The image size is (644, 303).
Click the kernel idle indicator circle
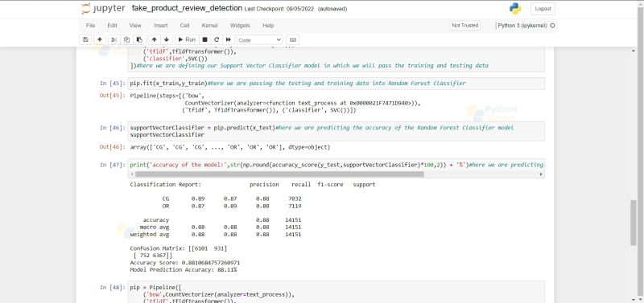pyautogui.click(x=552, y=26)
